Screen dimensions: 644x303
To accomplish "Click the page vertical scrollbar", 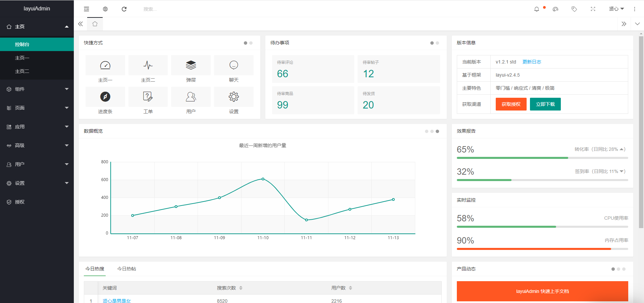I will coord(641,132).
